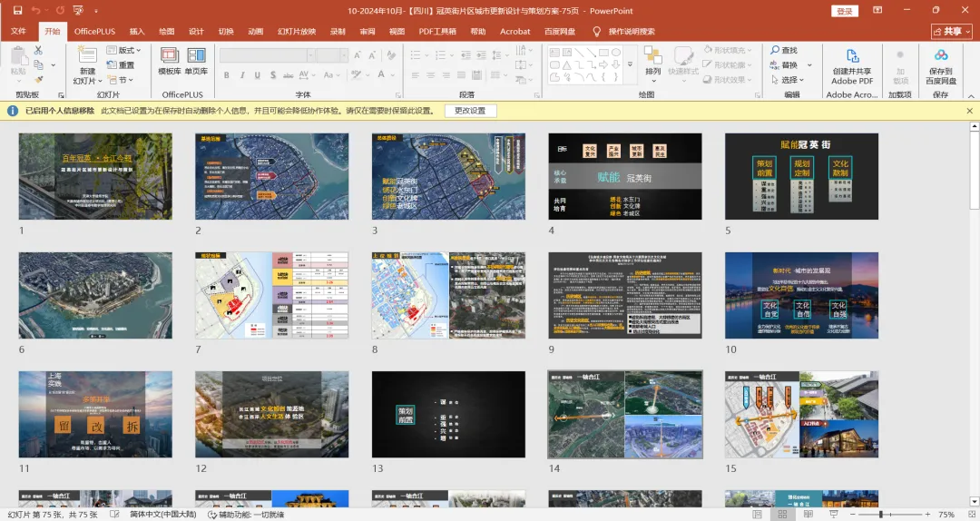This screenshot has width=980, height=521.
Task: Toggle center text alignment
Action: [x=431, y=75]
